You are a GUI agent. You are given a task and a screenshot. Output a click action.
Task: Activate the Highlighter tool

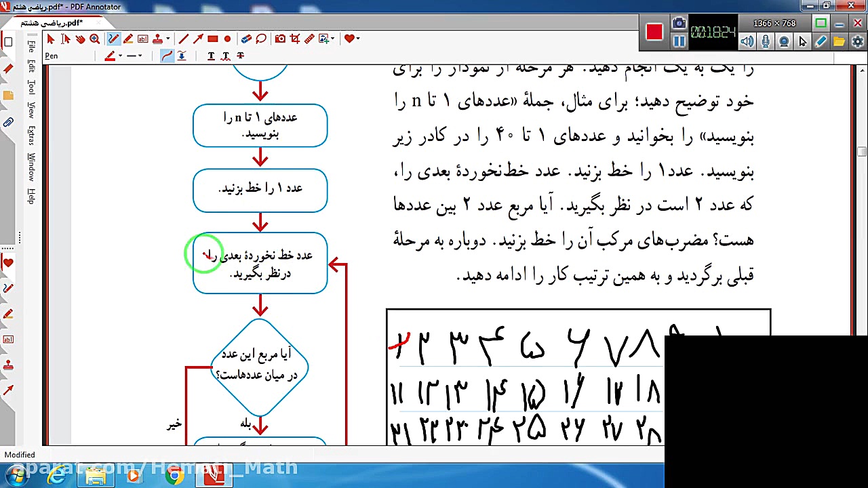tap(130, 39)
